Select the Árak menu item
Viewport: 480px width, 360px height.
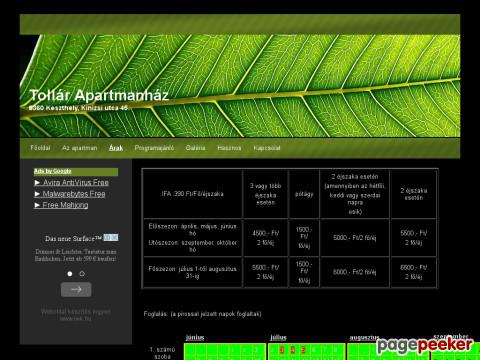[116, 148]
